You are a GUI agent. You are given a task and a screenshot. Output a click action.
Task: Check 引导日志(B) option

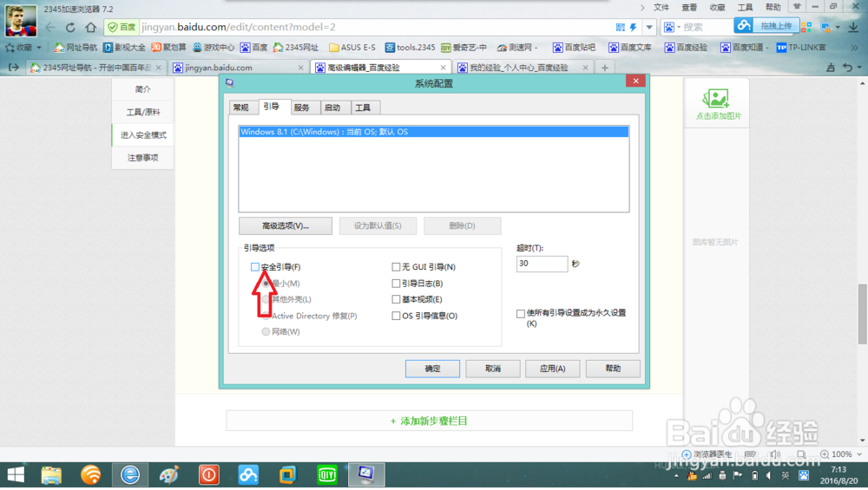[396, 284]
